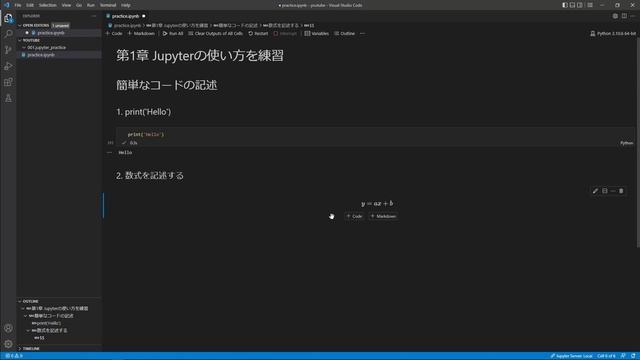Open the Help menu
The image size is (640, 360).
click(126, 5)
